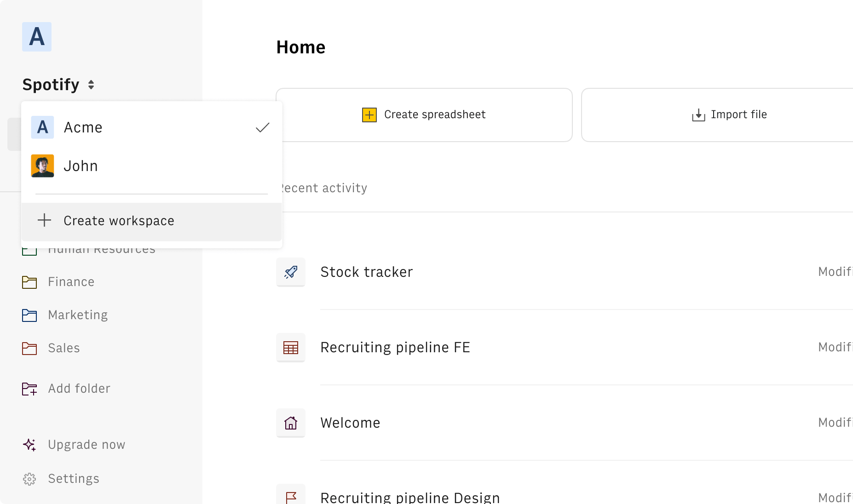The height and width of the screenshot is (504, 853).
Task: Click John's profile photo thumbnail
Action: (42, 166)
